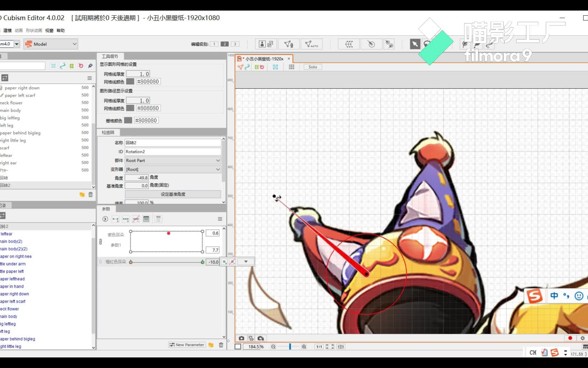Delete the parameter keys with strikethrough icon

click(136, 219)
